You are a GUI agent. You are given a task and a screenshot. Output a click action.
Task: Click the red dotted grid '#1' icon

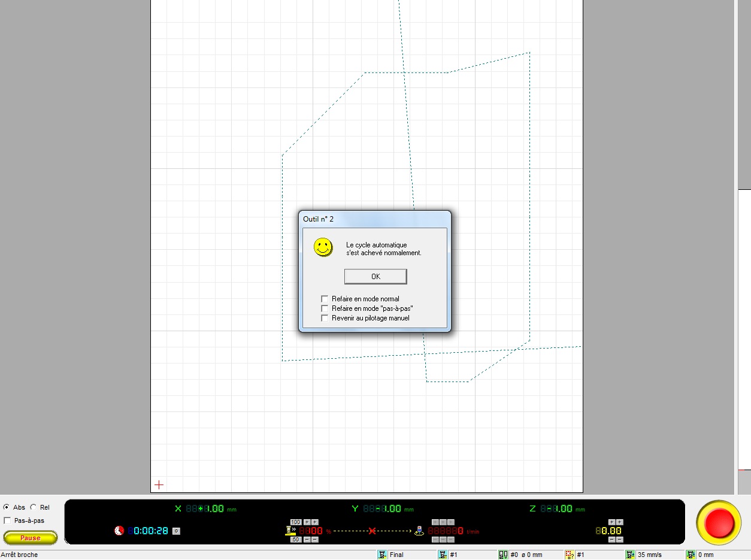point(570,555)
